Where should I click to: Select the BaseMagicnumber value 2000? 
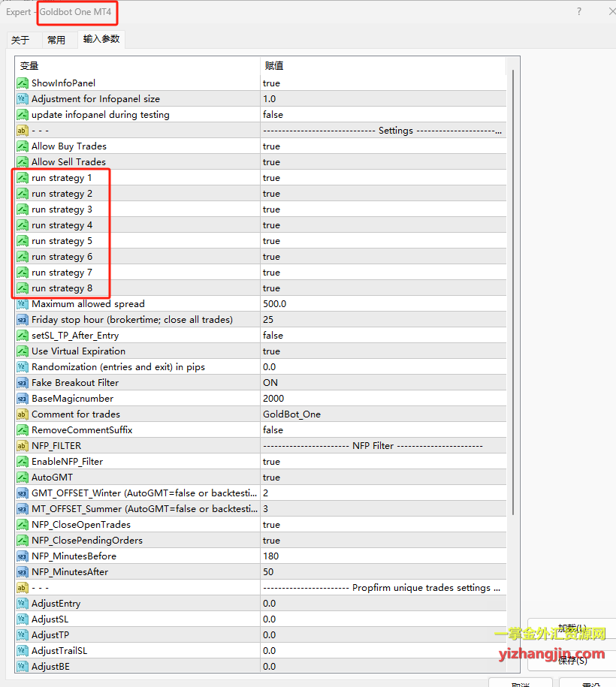[x=273, y=398]
